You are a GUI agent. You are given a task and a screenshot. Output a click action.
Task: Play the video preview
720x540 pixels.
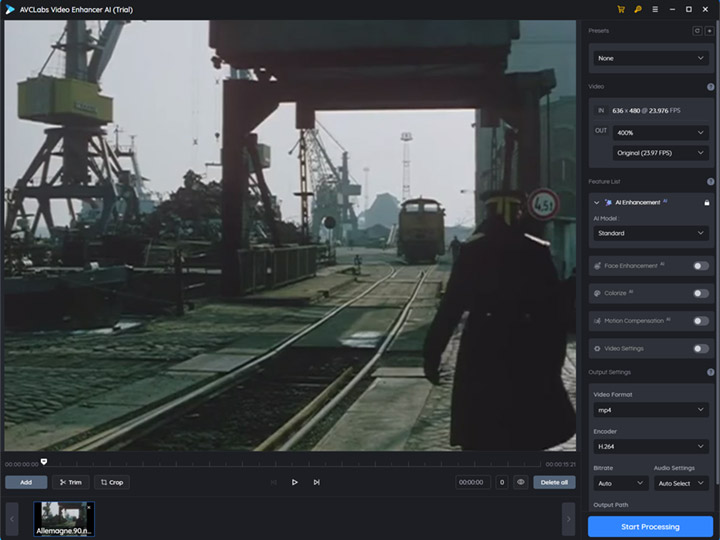(294, 482)
